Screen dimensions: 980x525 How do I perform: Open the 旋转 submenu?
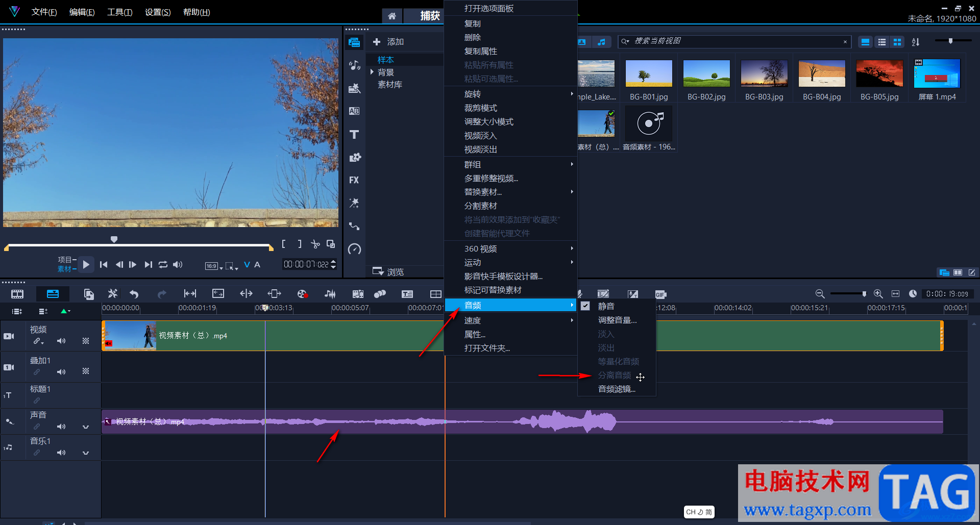coord(510,94)
